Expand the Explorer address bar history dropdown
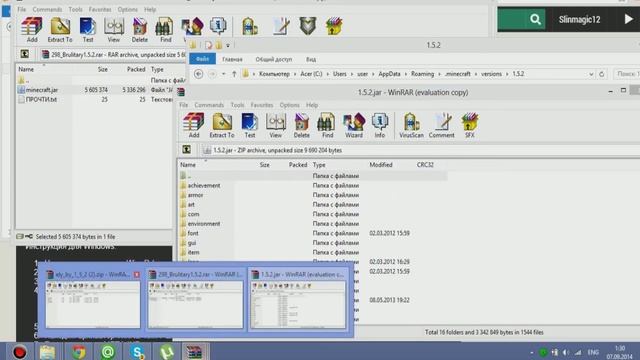This screenshot has width=640, height=360. tap(591, 74)
